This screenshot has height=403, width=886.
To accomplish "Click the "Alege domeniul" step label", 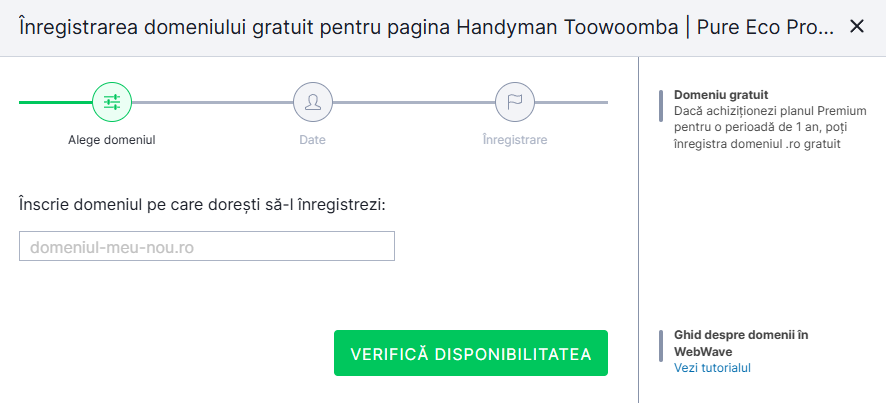I will pos(112,140).
